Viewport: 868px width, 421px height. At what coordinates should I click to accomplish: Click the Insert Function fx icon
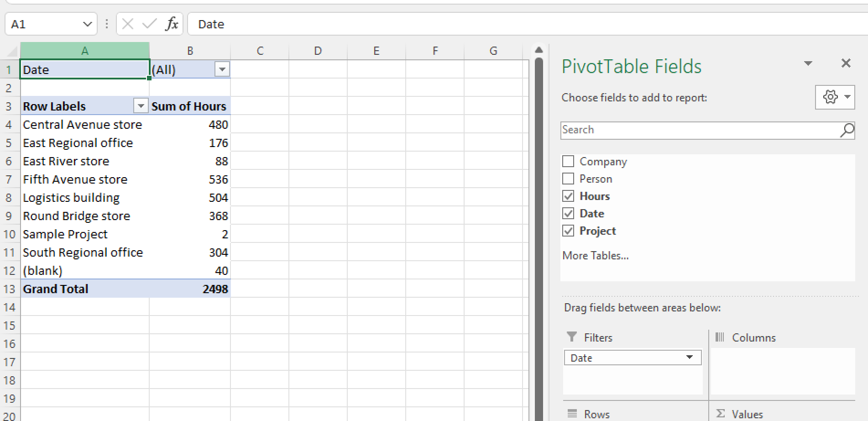(172, 24)
